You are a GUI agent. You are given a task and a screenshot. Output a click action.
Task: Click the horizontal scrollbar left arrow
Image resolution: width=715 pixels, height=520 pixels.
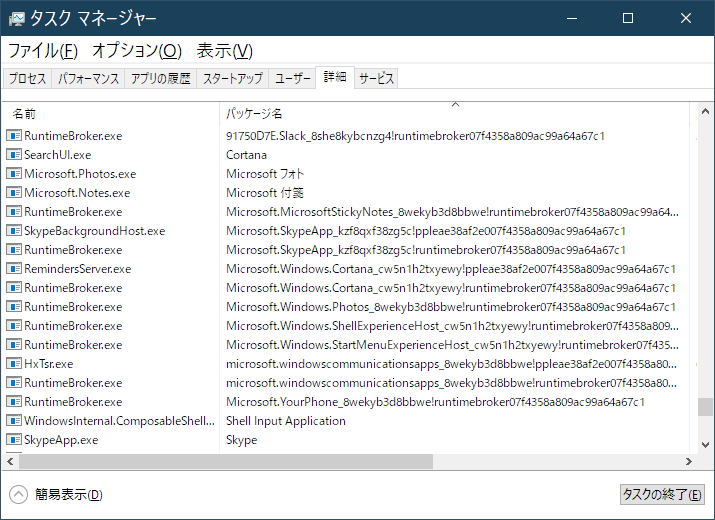[x=10, y=462]
